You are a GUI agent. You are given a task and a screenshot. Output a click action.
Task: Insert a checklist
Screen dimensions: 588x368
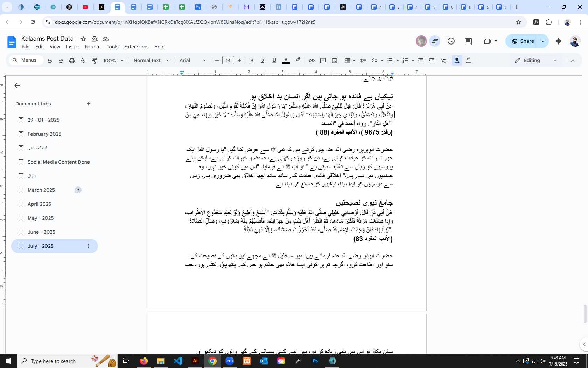click(x=374, y=61)
